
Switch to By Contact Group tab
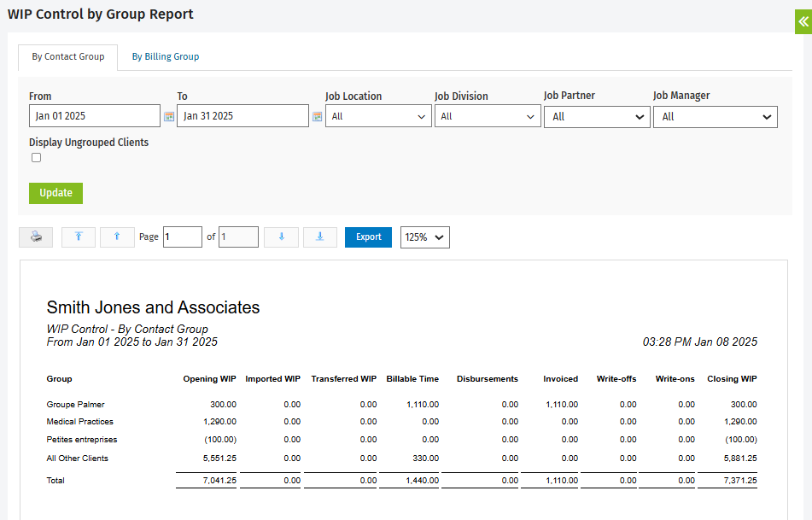(x=67, y=56)
